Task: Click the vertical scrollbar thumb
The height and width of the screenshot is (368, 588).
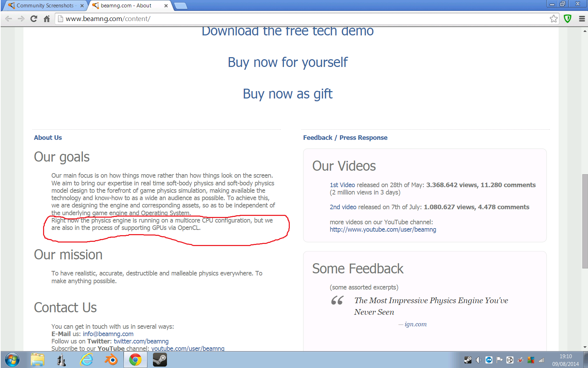Action: click(585, 222)
